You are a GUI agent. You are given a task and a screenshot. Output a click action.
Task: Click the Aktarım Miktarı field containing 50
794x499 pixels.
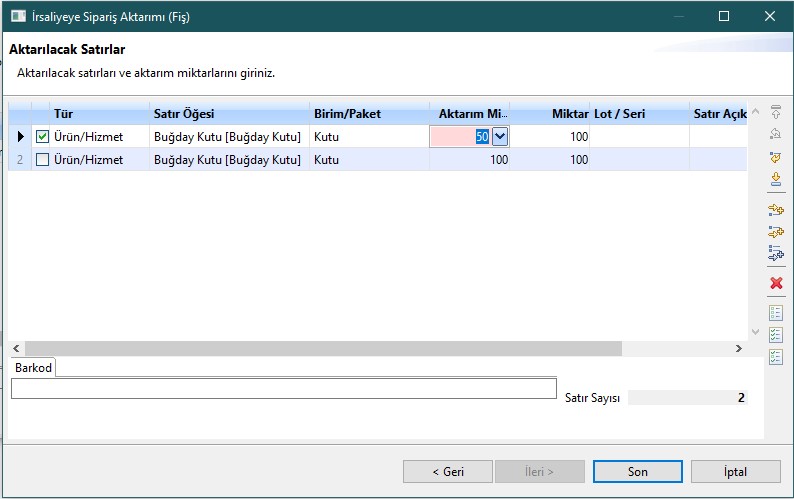point(460,137)
